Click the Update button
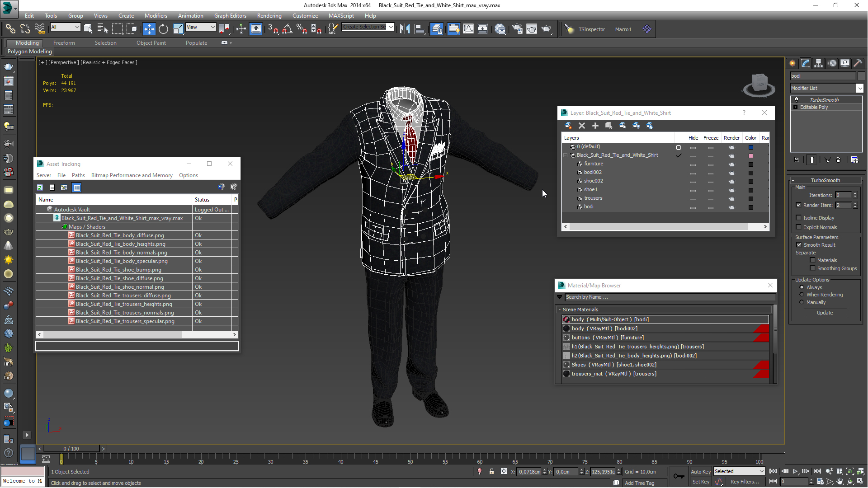Image resolution: width=868 pixels, height=488 pixels. click(x=825, y=313)
